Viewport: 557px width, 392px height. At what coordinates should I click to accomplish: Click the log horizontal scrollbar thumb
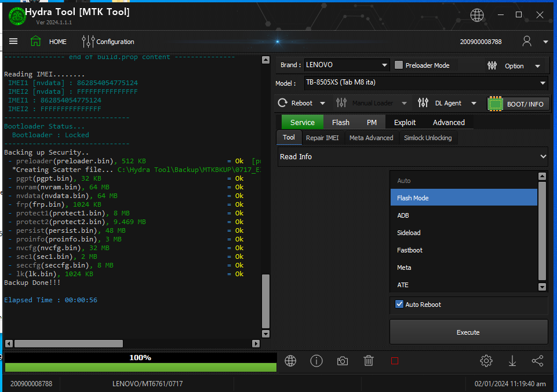click(68, 343)
